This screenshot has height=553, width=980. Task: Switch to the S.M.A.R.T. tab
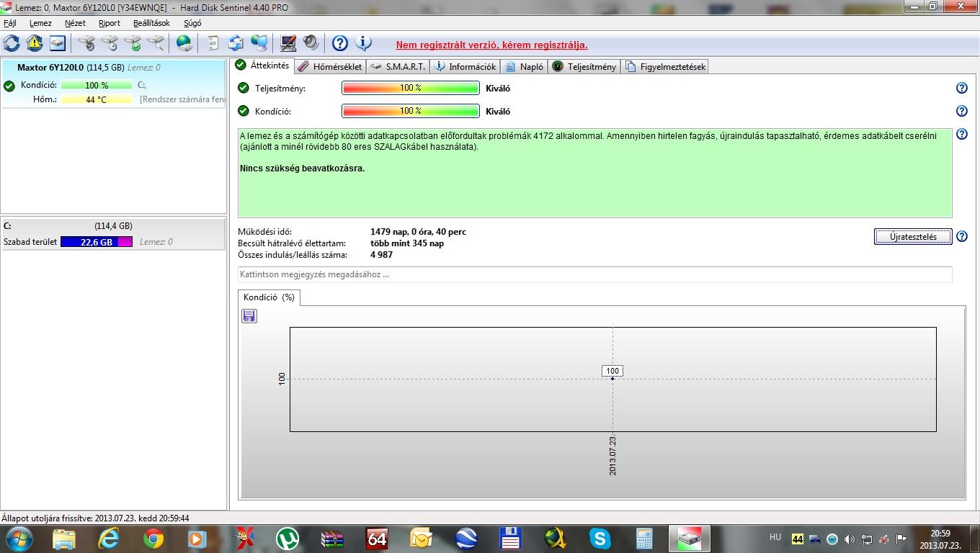click(398, 66)
